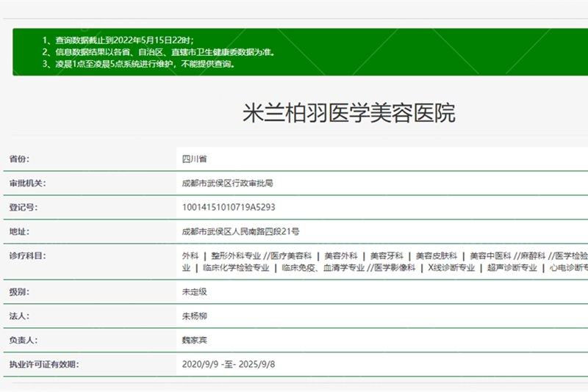
Task: Select the value 成都市武侯区行政审批局
Action: [228, 183]
